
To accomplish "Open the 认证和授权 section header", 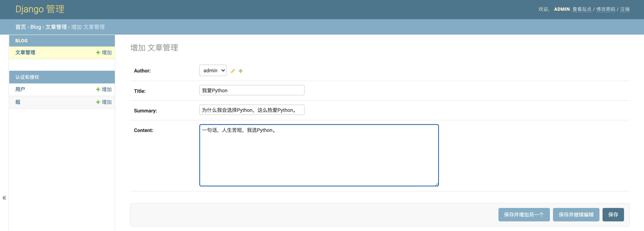I will pyautogui.click(x=27, y=77).
